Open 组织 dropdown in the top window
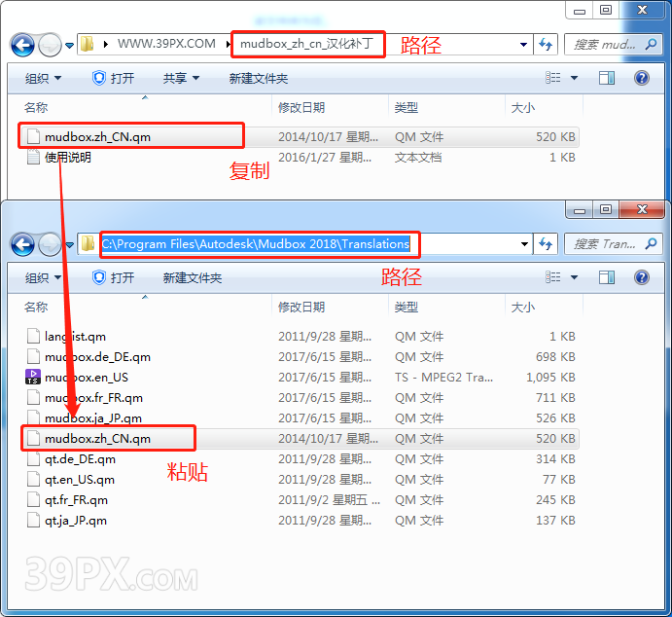 (x=43, y=78)
